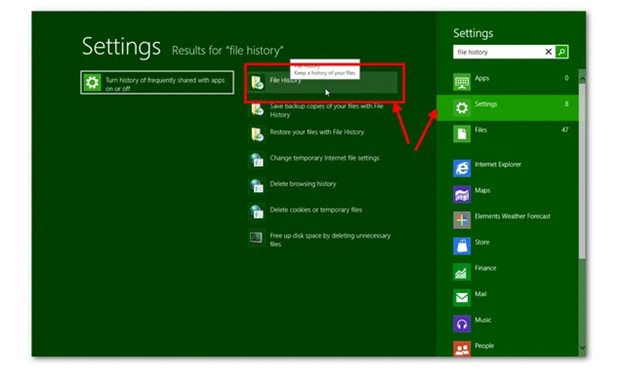Select the Apps category icon
This screenshot has width=620, height=377.
[x=462, y=82]
